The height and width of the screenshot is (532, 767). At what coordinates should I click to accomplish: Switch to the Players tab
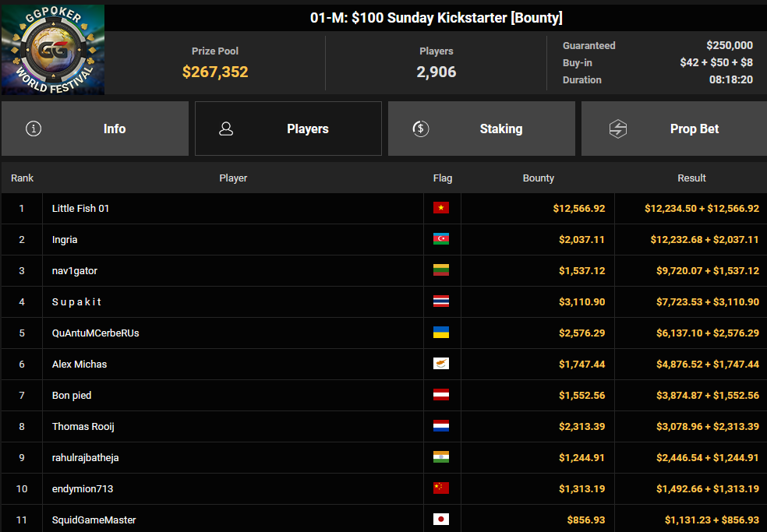[288, 129]
